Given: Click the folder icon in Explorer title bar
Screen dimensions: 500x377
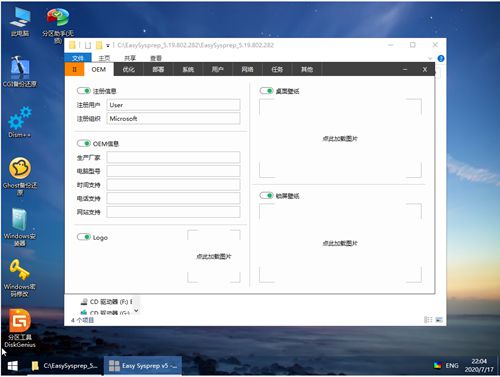Looking at the screenshot, I should (72, 45).
